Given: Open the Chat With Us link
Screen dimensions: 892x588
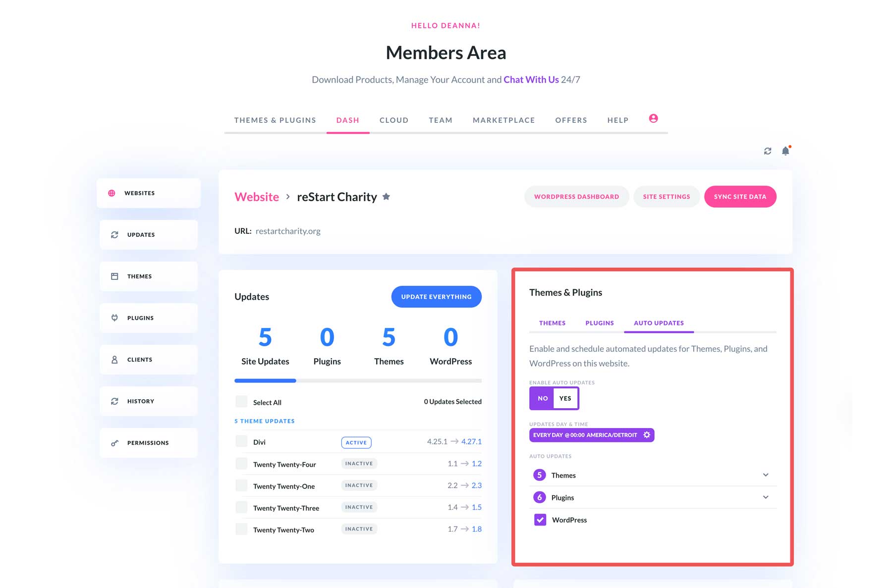Looking at the screenshot, I should click(x=530, y=79).
